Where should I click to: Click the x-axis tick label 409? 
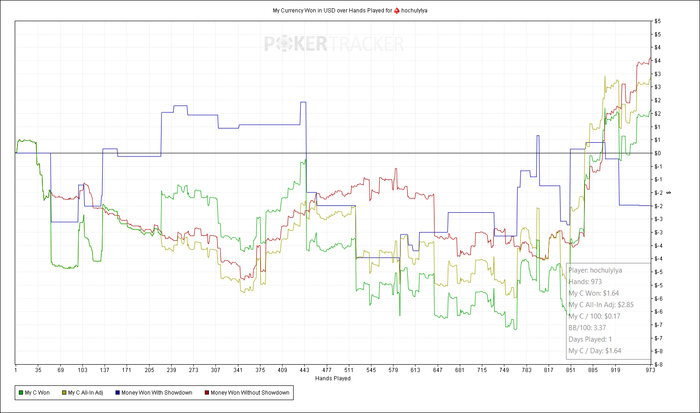282,370
